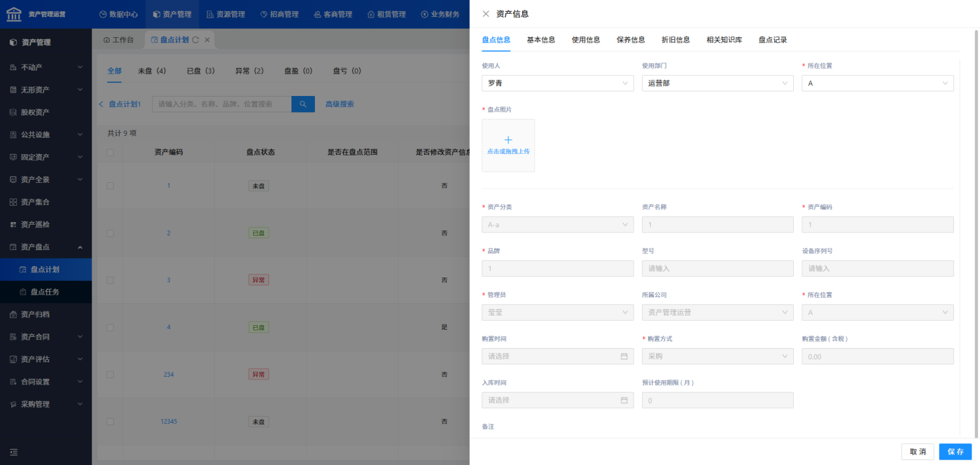Screen dimensions: 980x465
Task: Open the 入库时间 calendar icon
Action: point(624,400)
